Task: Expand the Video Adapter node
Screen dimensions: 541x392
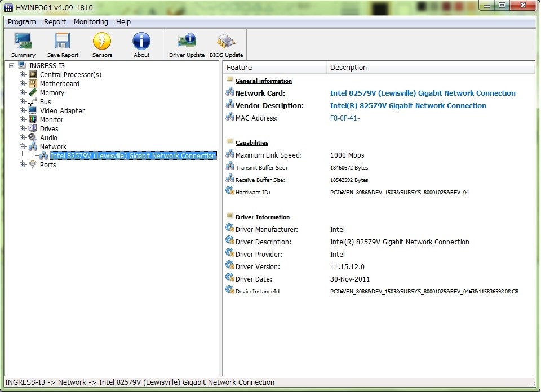Action: (x=22, y=110)
